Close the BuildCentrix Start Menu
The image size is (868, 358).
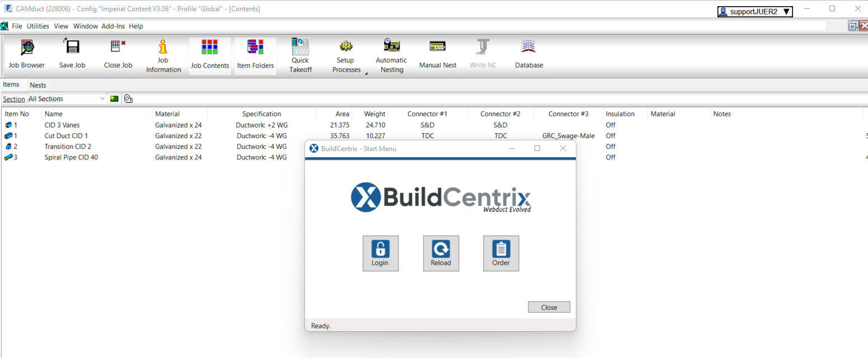tap(548, 307)
